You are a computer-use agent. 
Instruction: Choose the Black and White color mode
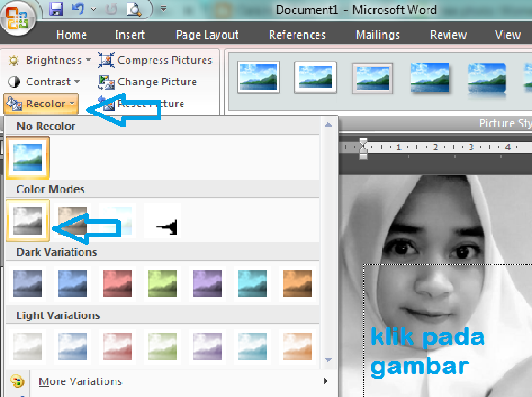[x=162, y=220]
